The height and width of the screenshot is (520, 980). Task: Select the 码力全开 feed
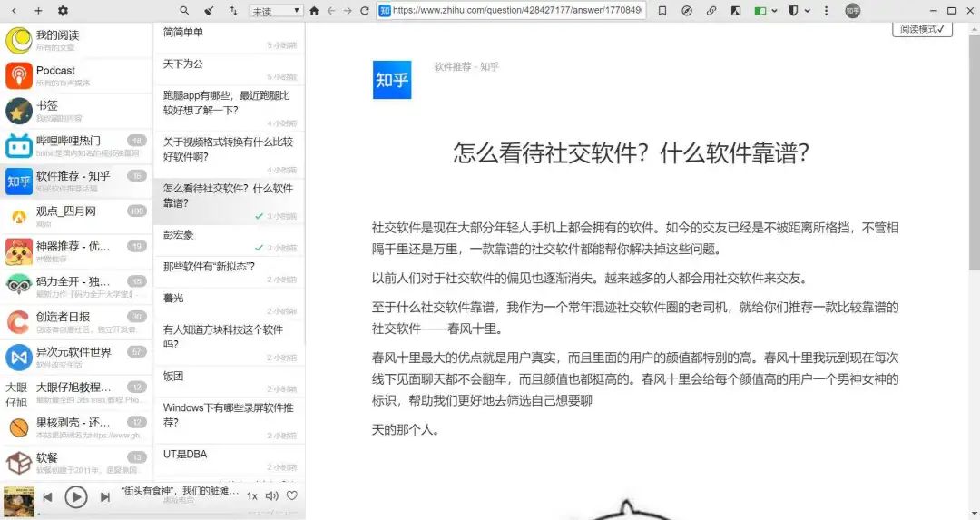click(x=76, y=286)
